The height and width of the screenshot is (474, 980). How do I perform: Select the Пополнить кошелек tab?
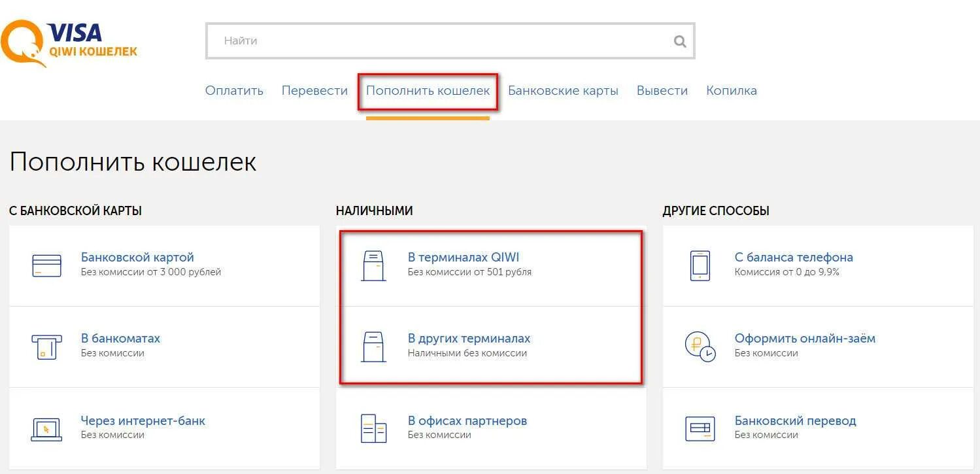pyautogui.click(x=428, y=91)
